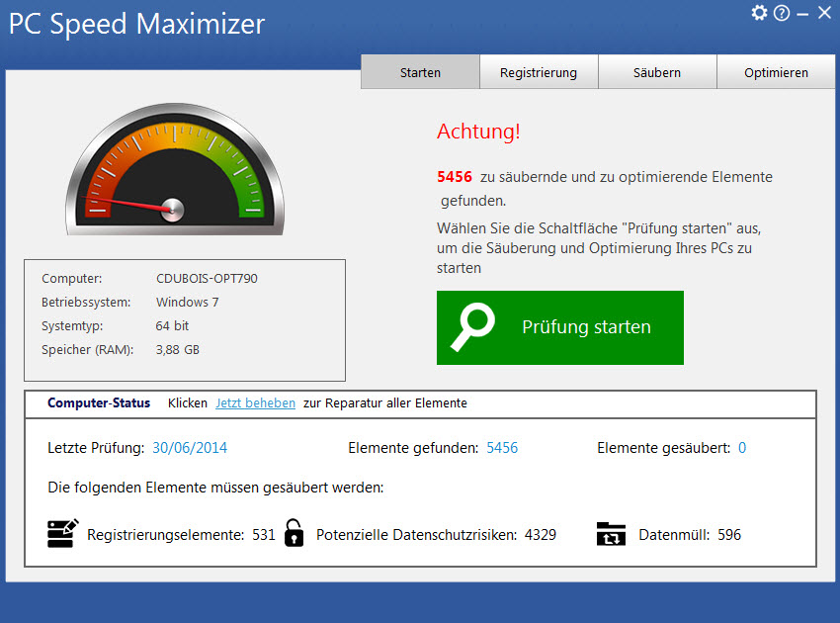Click the Elemente gefunden value 5456
The image size is (840, 623).
point(502,448)
